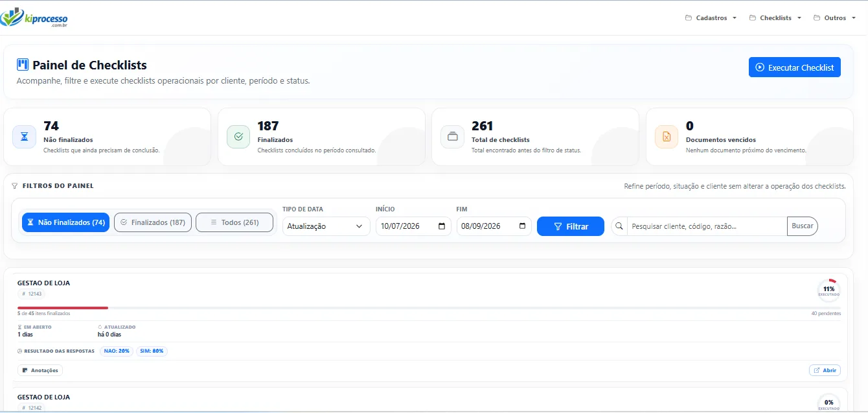Click the Atualizado clock icon
Screen dimensions: 868x413
pyautogui.click(x=100, y=327)
